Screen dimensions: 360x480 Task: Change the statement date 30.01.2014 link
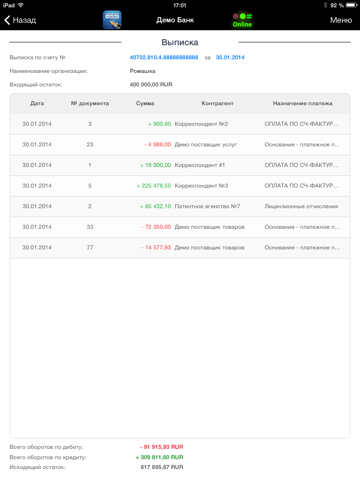230,57
